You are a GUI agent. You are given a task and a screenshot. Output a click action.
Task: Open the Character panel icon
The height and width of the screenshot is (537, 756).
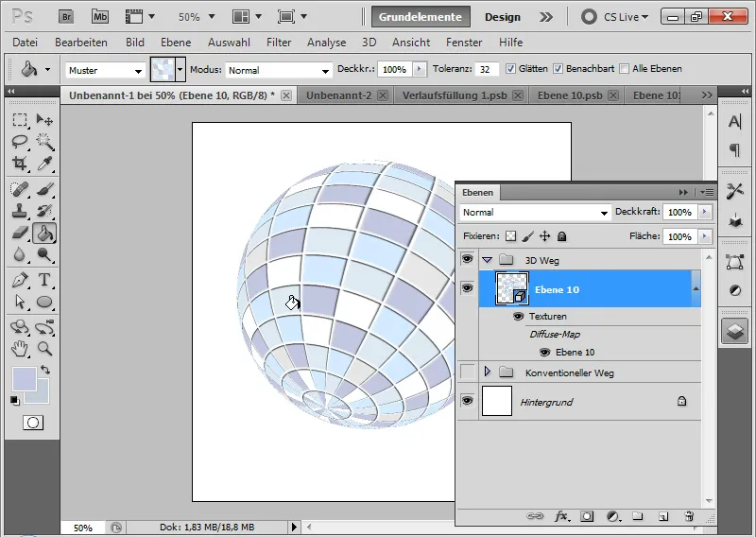[x=735, y=122]
